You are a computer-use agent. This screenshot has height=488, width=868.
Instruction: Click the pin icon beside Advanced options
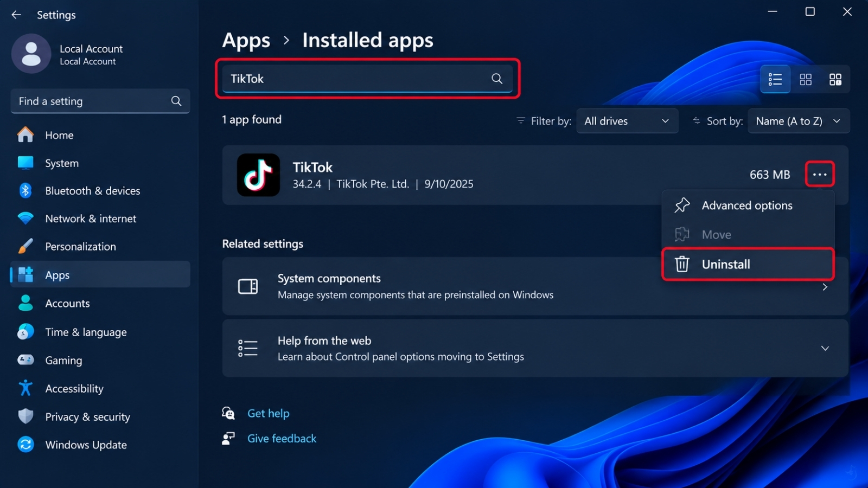point(682,205)
